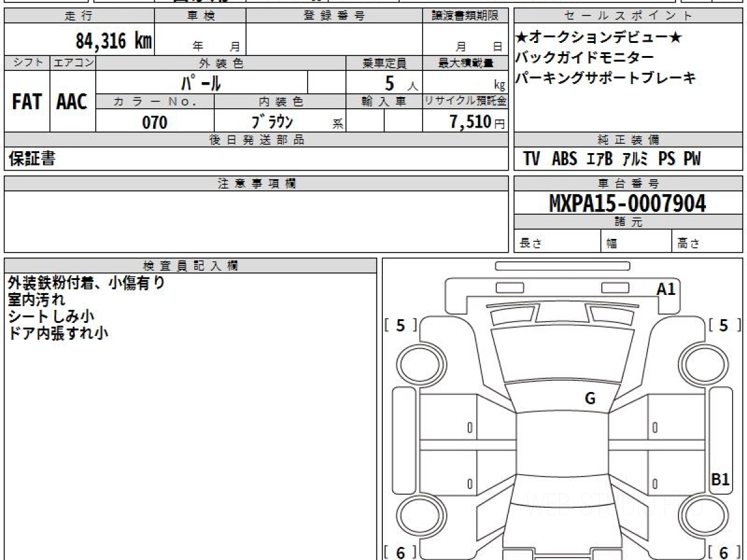The width and height of the screenshot is (747, 560).
Task: Click the TV equipment label
Action: (x=532, y=159)
